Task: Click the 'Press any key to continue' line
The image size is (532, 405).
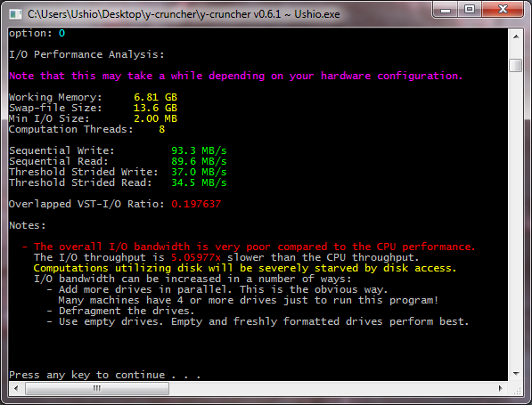Action: click(104, 375)
